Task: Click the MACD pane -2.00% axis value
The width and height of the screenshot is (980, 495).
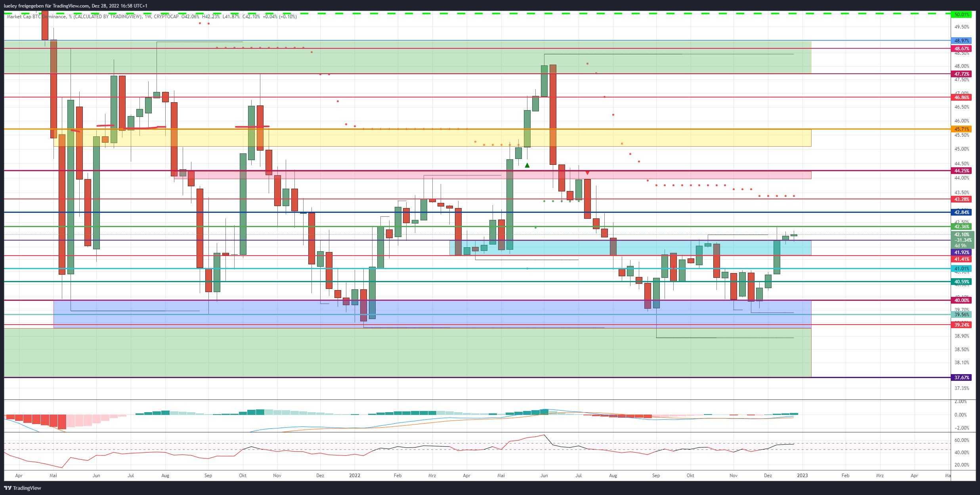Action: pos(960,428)
